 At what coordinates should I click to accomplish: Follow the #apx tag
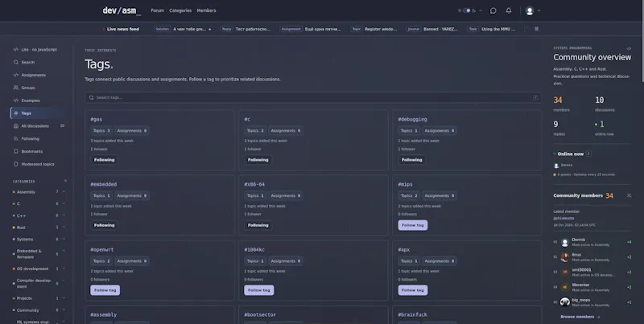coord(412,290)
